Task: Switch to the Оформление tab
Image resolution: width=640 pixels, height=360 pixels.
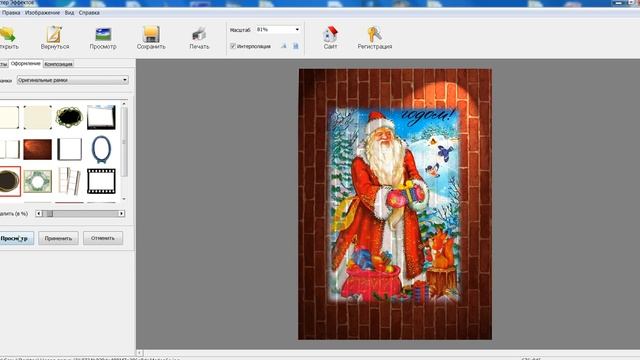Action: point(26,64)
